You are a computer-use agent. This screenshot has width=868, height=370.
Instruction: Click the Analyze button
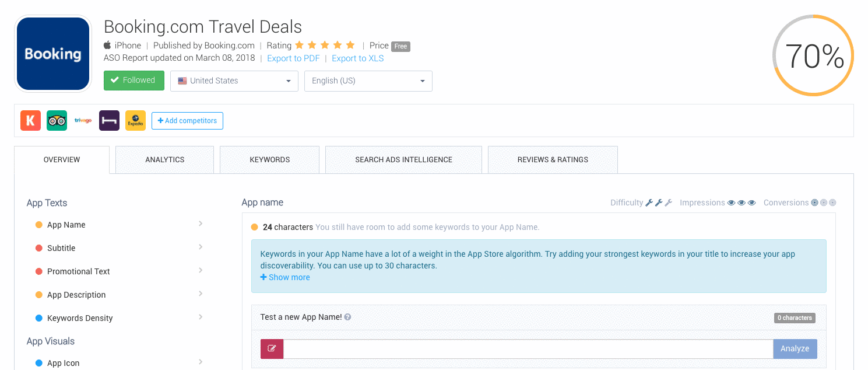pos(795,348)
